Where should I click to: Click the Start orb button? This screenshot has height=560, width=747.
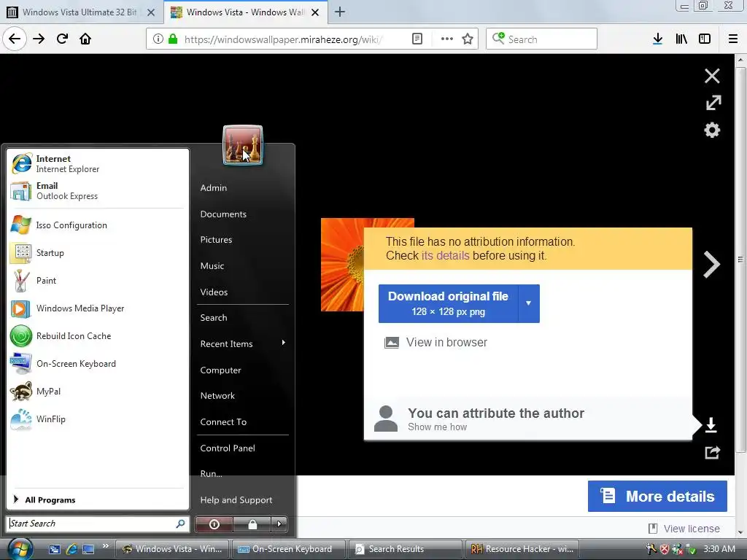click(20, 548)
